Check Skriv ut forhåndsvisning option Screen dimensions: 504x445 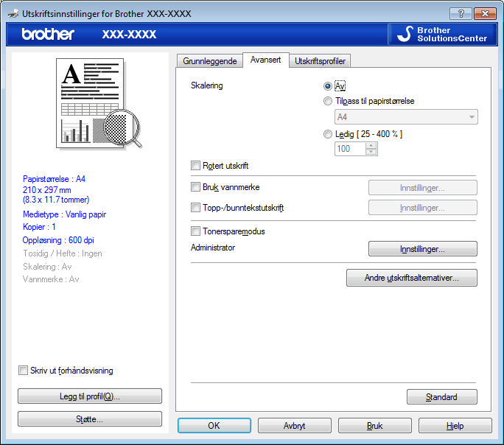coord(23,371)
